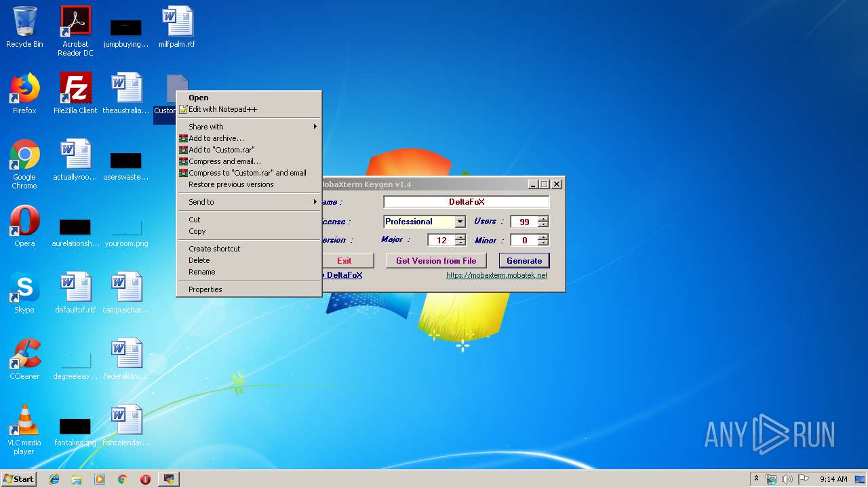This screenshot has height=488, width=868.
Task: Click the Generate button
Action: coord(524,261)
